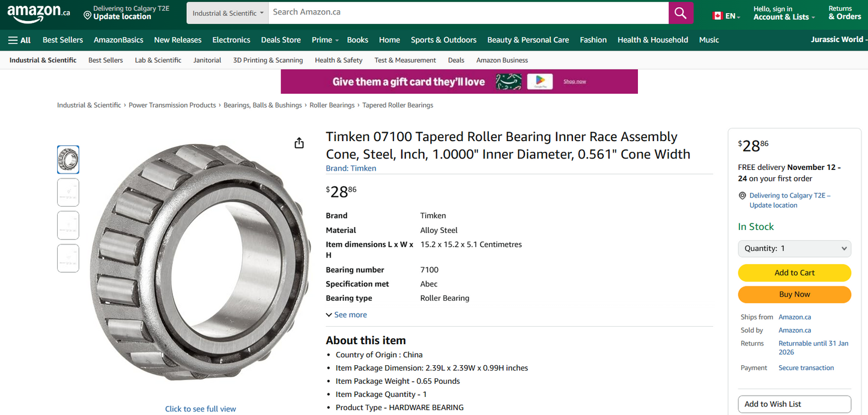The height and width of the screenshot is (415, 868).
Task: Click the Buy Now button
Action: coord(794,294)
